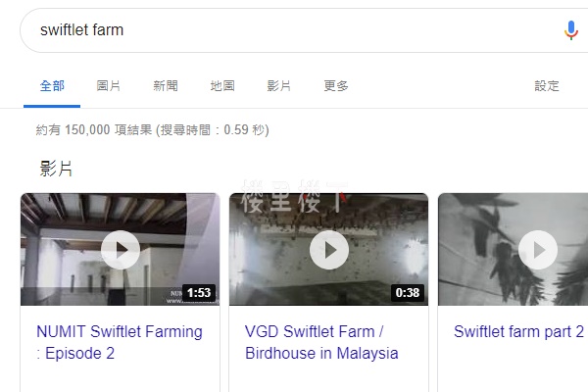Click the voice search microphone icon
The image size is (588, 392).
570,30
